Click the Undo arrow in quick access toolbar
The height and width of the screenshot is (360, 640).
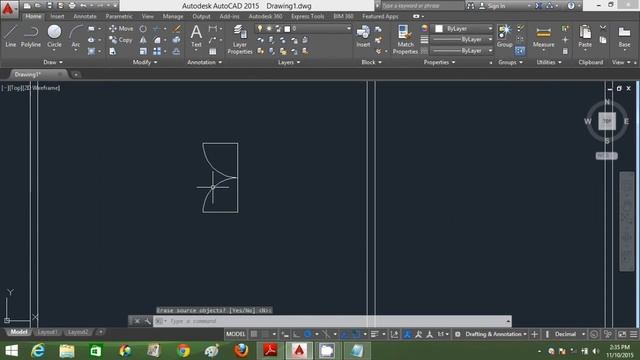[x=83, y=6]
